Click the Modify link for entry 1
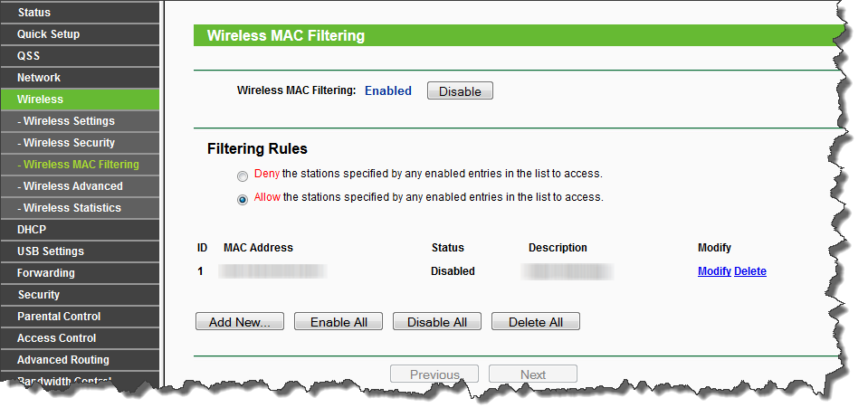868x417 pixels. (x=714, y=271)
